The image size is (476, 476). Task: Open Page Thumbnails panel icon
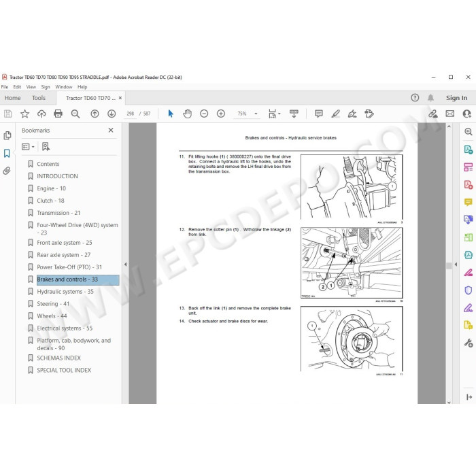7,135
